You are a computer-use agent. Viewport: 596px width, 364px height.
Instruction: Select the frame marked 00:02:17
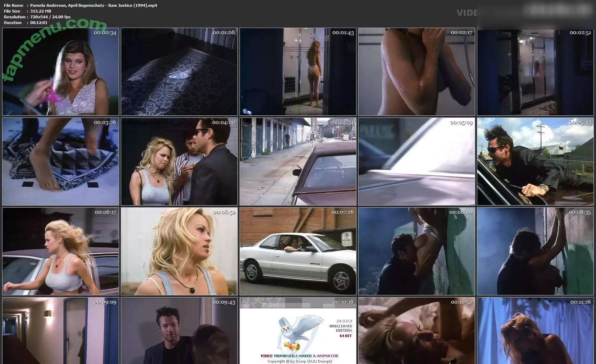pyautogui.click(x=417, y=72)
